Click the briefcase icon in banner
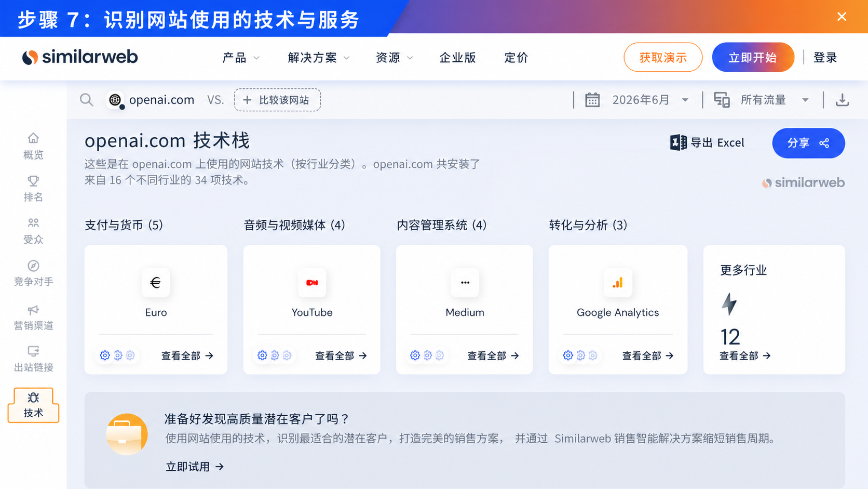The width and height of the screenshot is (868, 489). (127, 434)
